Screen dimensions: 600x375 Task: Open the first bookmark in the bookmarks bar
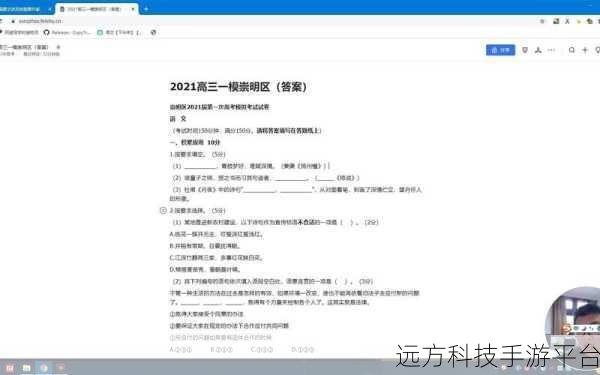[x=19, y=33]
